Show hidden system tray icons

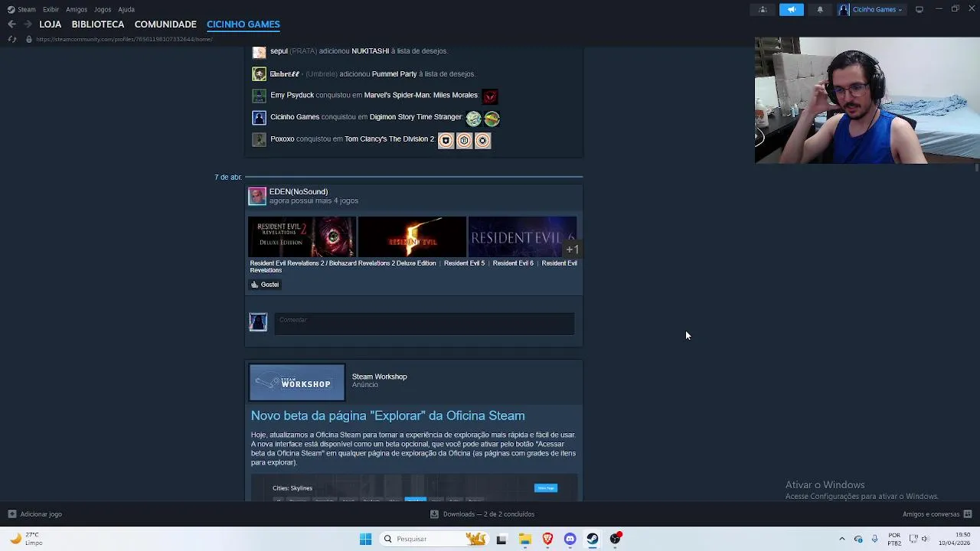pyautogui.click(x=842, y=539)
